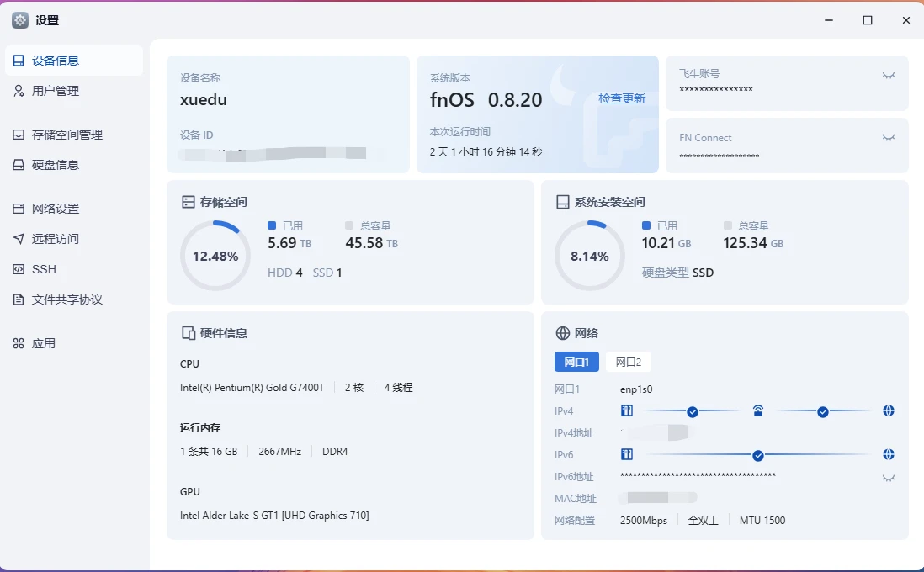Viewport: 924px width, 572px height.
Task: Select the 网口1 tab
Action: [576, 363]
